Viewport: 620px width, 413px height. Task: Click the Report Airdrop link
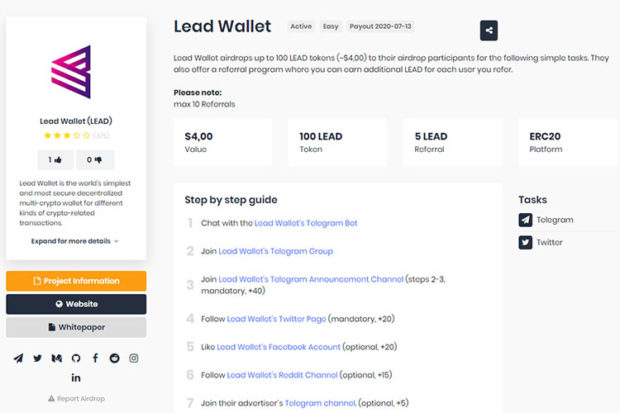[76, 398]
